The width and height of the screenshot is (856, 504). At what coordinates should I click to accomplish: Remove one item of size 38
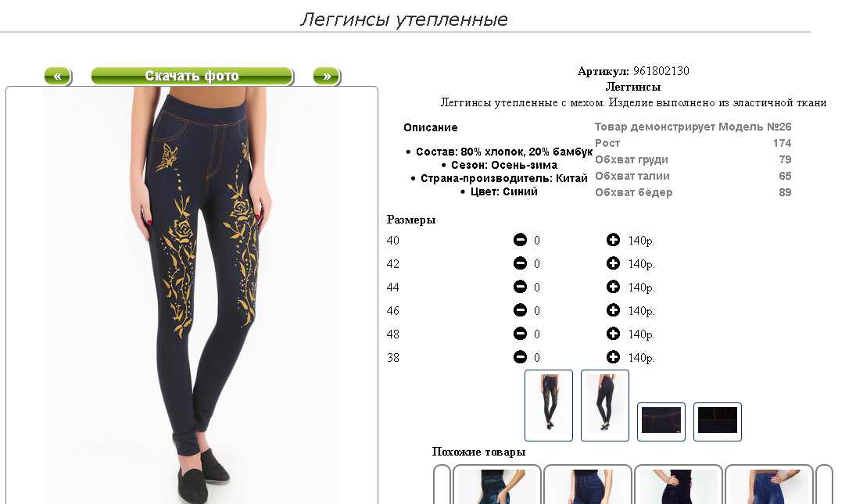click(521, 357)
